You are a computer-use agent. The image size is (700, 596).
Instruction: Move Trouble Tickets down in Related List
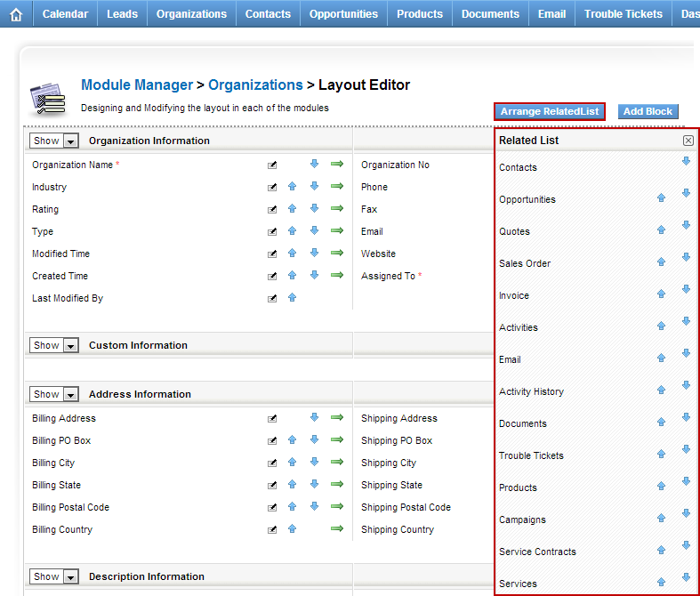pos(686,449)
